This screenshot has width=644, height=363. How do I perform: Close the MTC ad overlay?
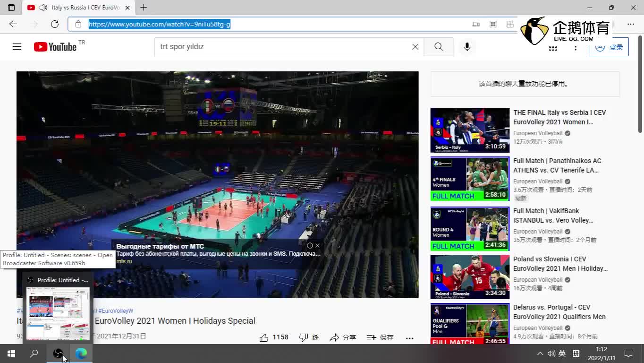point(317,246)
